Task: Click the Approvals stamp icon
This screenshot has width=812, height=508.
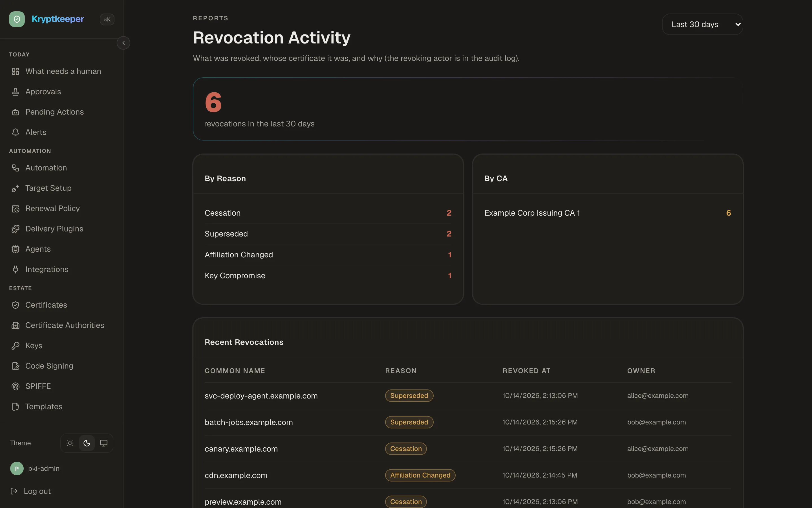Action: [x=16, y=92]
